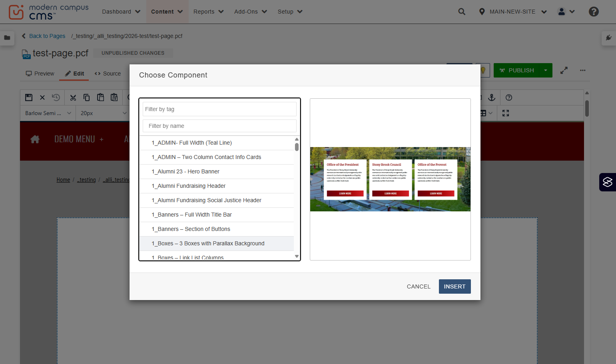Click the floating widget icon on right edge
This screenshot has width=616, height=364.
pos(608,182)
